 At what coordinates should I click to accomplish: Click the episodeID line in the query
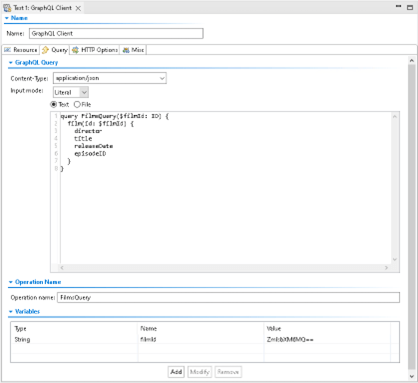pos(90,154)
